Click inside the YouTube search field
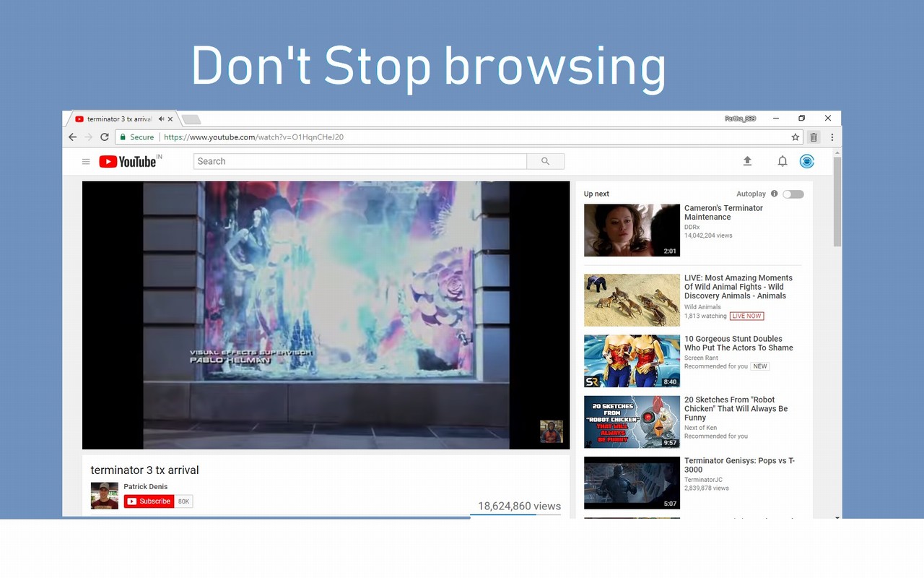Screen dimensions: 924x578 pyautogui.click(x=360, y=161)
